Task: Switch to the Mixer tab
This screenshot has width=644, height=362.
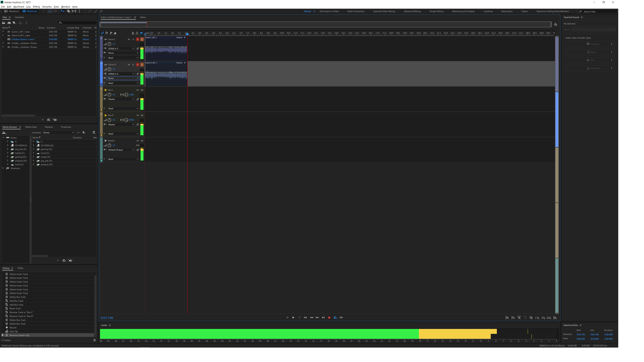Action: [x=143, y=17]
